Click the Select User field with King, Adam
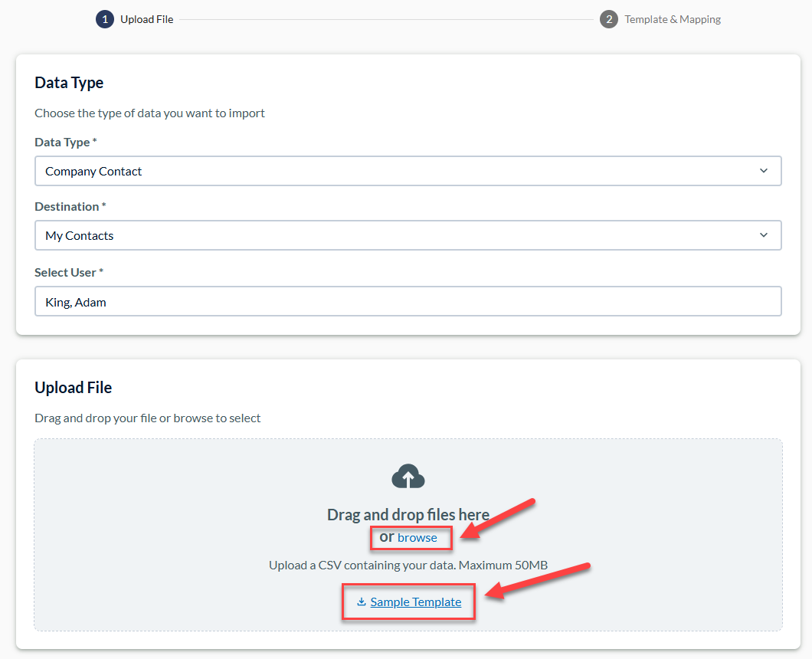The image size is (812, 659). (x=408, y=301)
